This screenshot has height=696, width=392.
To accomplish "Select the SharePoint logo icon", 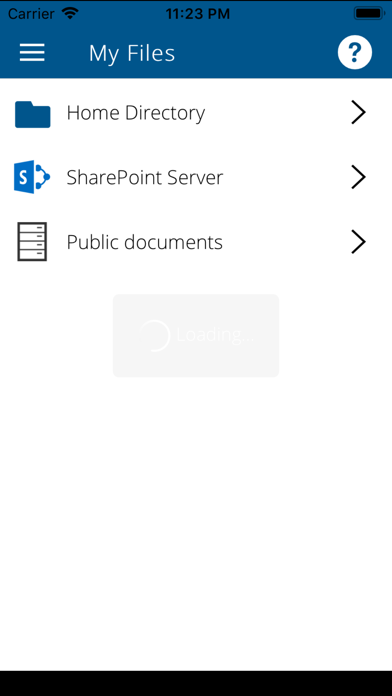I will (x=32, y=177).
